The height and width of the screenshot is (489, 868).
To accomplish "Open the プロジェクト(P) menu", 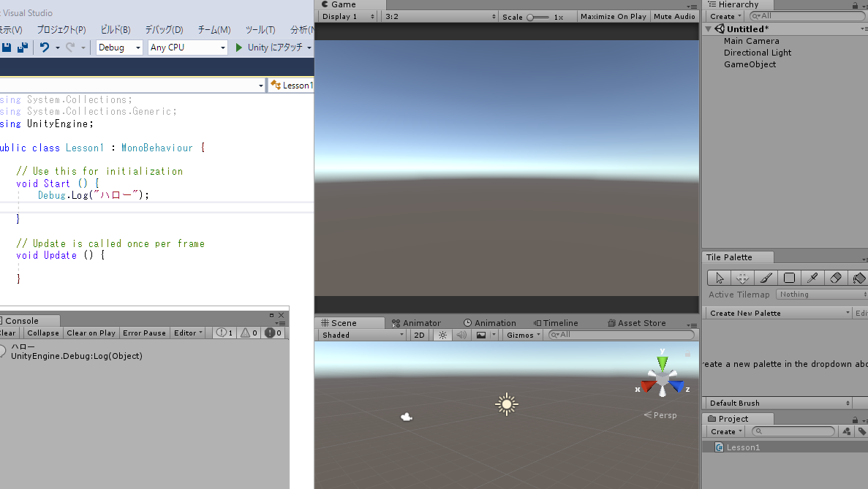I will tap(61, 30).
